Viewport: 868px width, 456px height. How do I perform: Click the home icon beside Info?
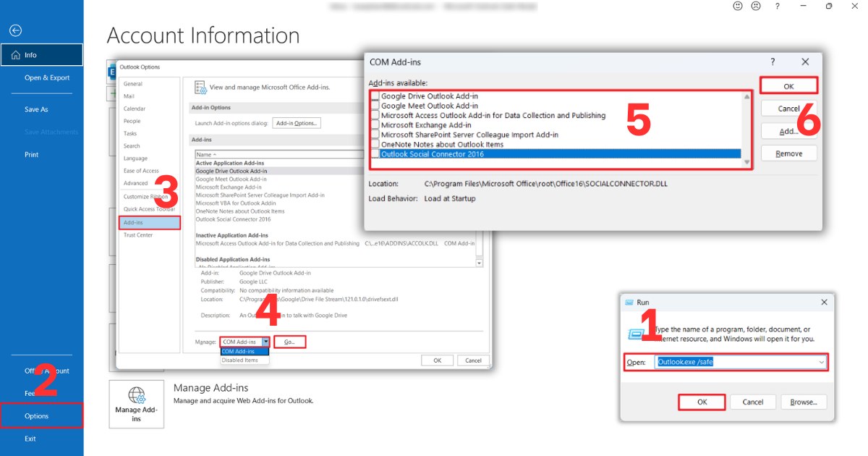pos(16,55)
